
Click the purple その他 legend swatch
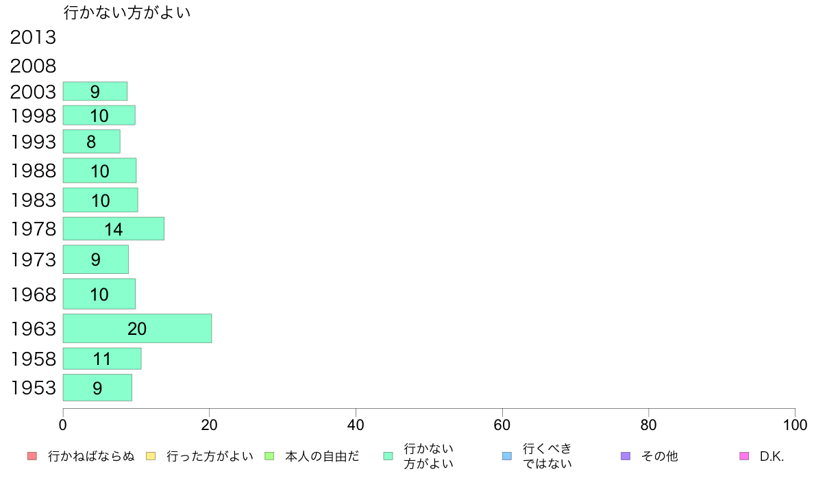click(x=626, y=456)
